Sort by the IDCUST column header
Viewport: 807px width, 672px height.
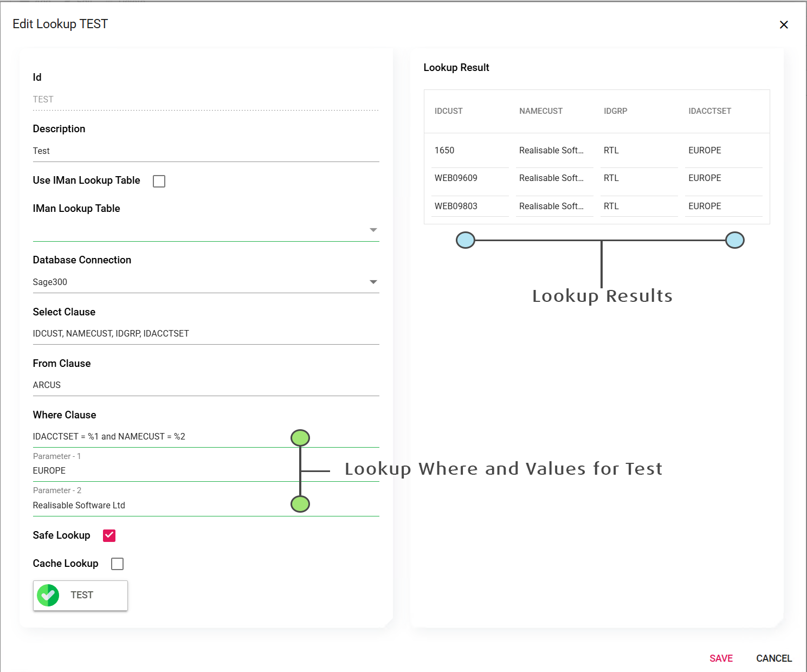tap(448, 111)
